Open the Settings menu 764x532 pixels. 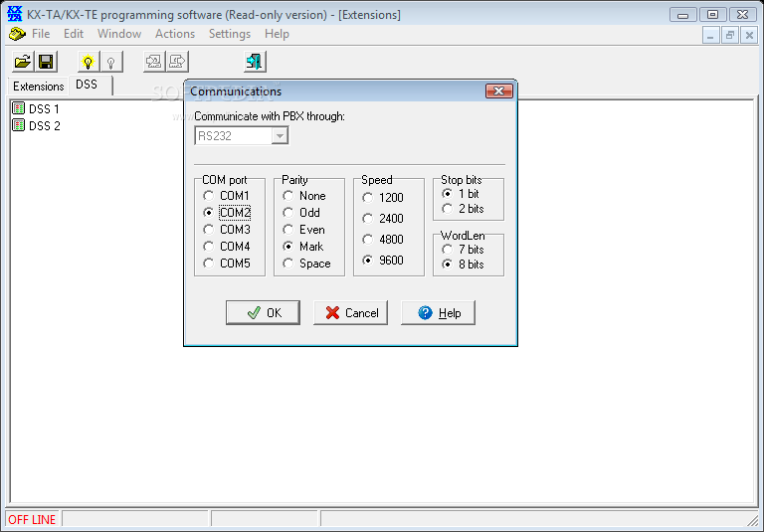(x=230, y=34)
